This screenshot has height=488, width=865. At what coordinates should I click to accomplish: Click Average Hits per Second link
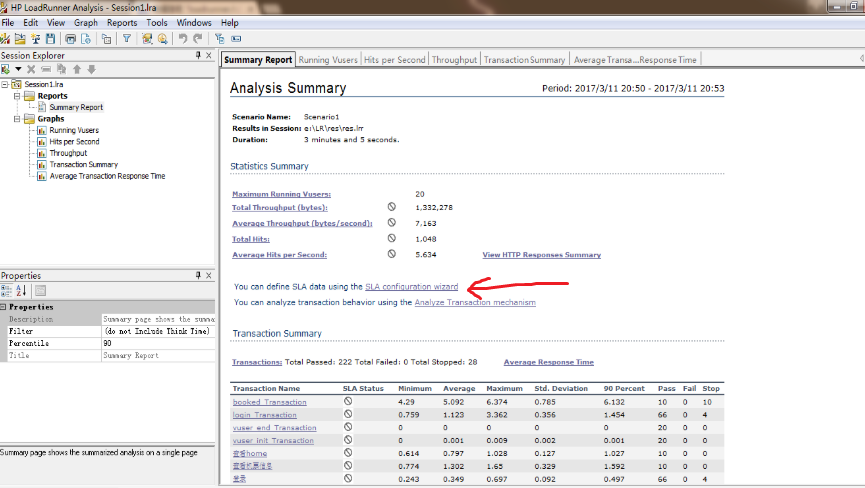point(279,255)
